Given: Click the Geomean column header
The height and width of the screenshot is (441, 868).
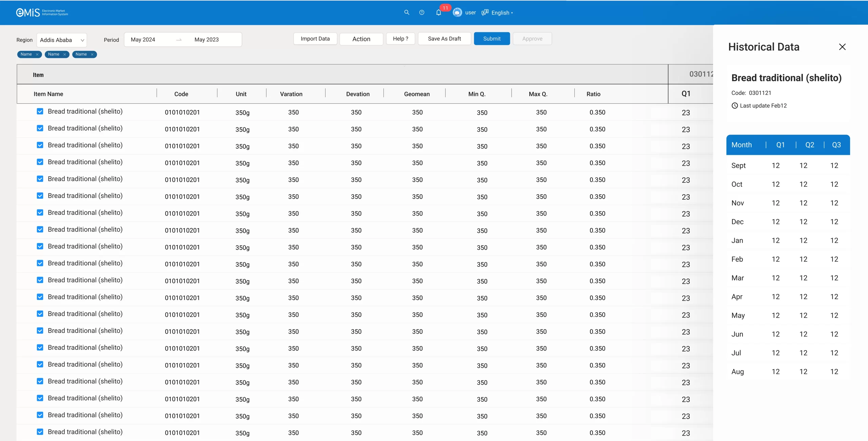Looking at the screenshot, I should [x=417, y=94].
